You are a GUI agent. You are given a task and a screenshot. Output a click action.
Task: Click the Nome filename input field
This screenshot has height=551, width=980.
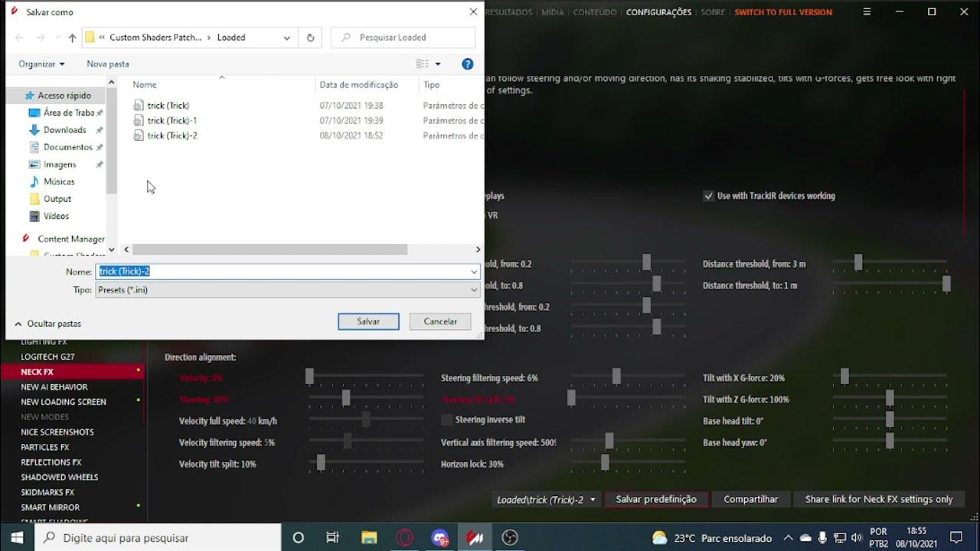pyautogui.click(x=283, y=272)
